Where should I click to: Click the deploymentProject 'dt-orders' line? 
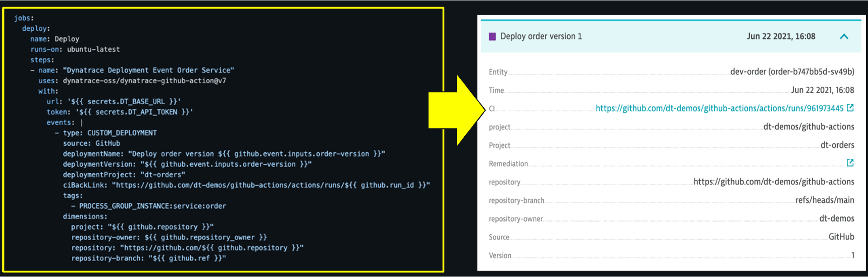pyautogui.click(x=124, y=175)
